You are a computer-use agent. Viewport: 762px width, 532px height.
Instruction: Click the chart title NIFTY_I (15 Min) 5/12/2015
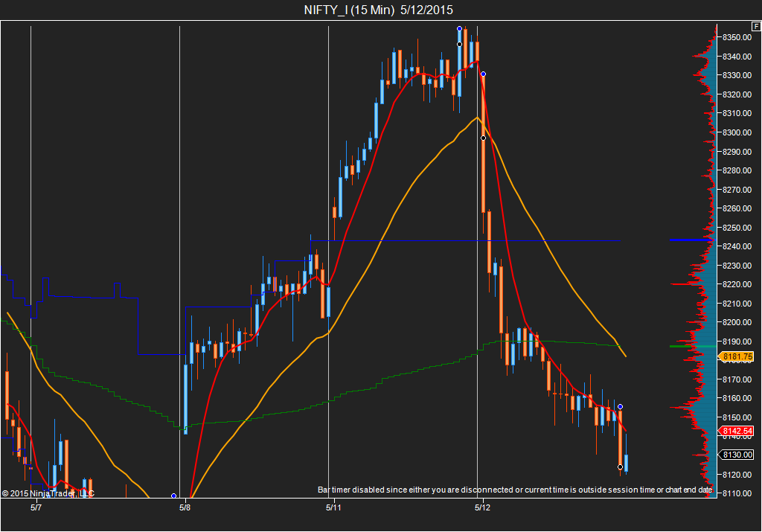tap(378, 10)
